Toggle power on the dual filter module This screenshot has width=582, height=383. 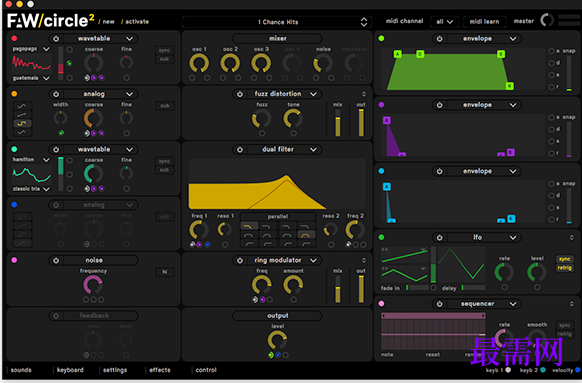tap(240, 149)
